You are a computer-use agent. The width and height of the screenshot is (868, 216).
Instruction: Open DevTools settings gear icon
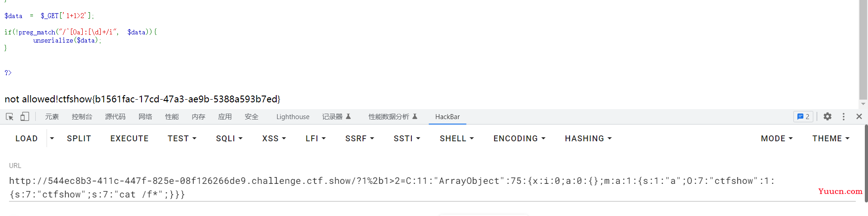pyautogui.click(x=827, y=116)
